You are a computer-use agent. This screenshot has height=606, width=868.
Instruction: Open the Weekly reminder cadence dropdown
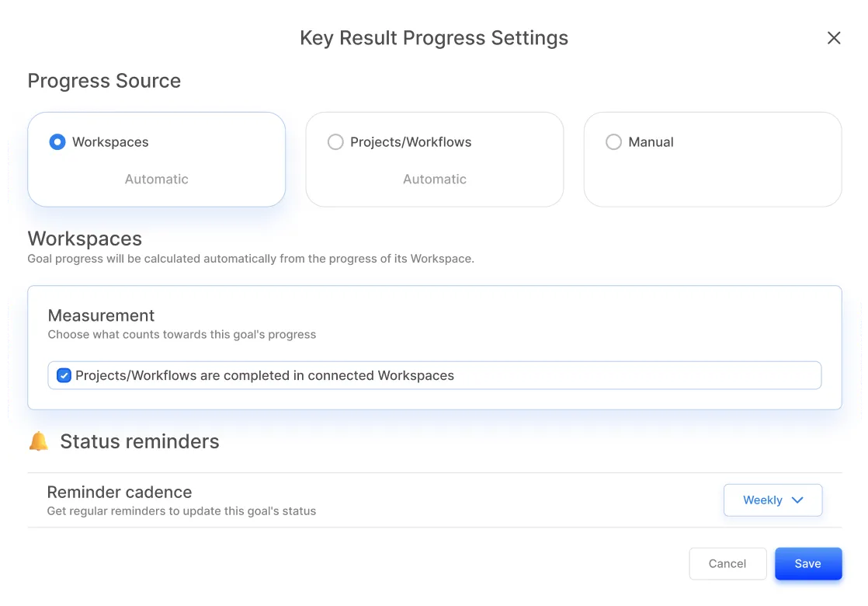772,500
